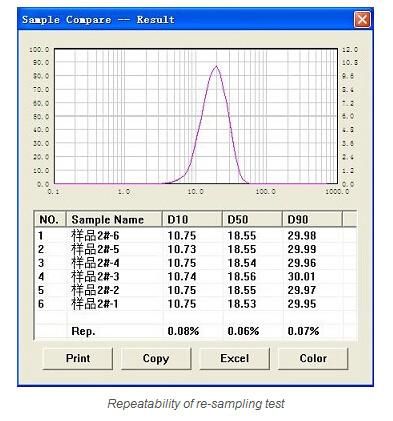Click the Copy button
This screenshot has width=393, height=421.
pos(156,359)
